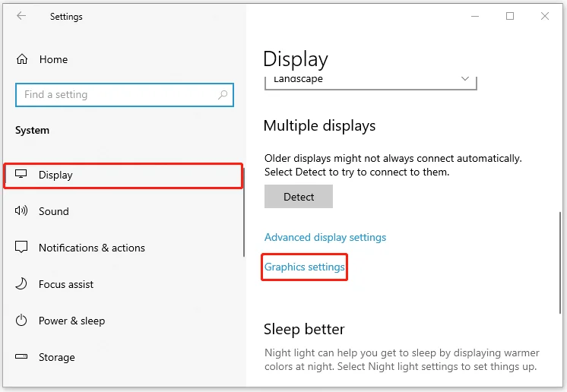Open the Graphics settings link
Screen dimensions: 567x392
tap(305, 267)
